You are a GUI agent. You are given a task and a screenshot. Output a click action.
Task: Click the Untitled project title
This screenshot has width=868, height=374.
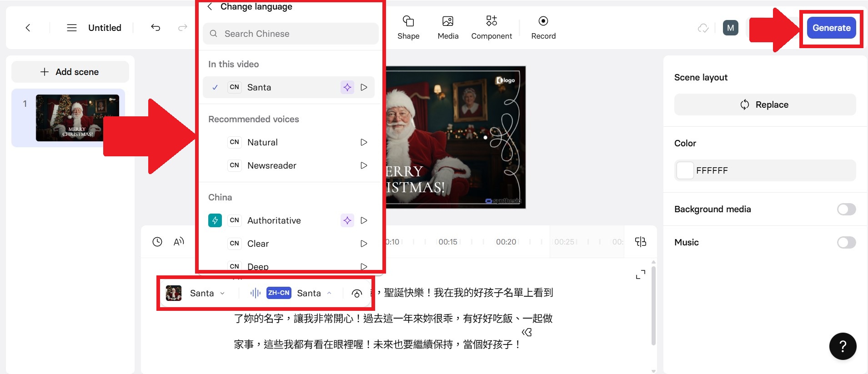pos(105,28)
